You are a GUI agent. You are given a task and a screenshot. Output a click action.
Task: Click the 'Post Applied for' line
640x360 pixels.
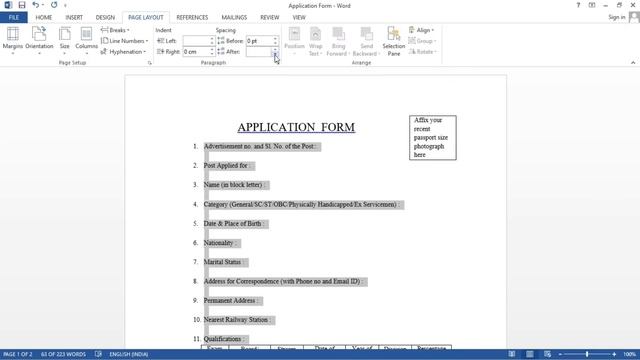coord(227,166)
